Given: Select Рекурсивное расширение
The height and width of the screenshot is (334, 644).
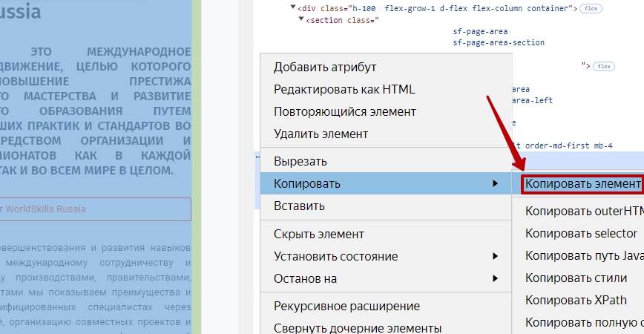Looking at the screenshot, I should [346, 306].
